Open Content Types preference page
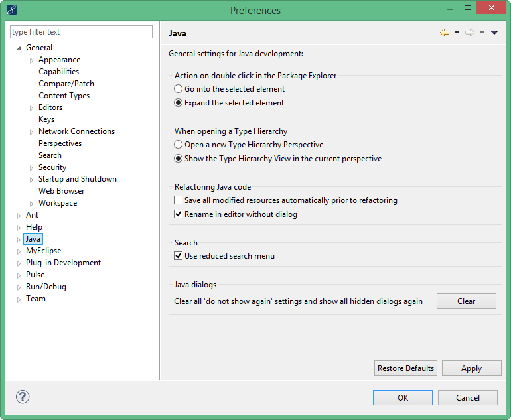Screen dimensions: 511x420 (x=64, y=96)
